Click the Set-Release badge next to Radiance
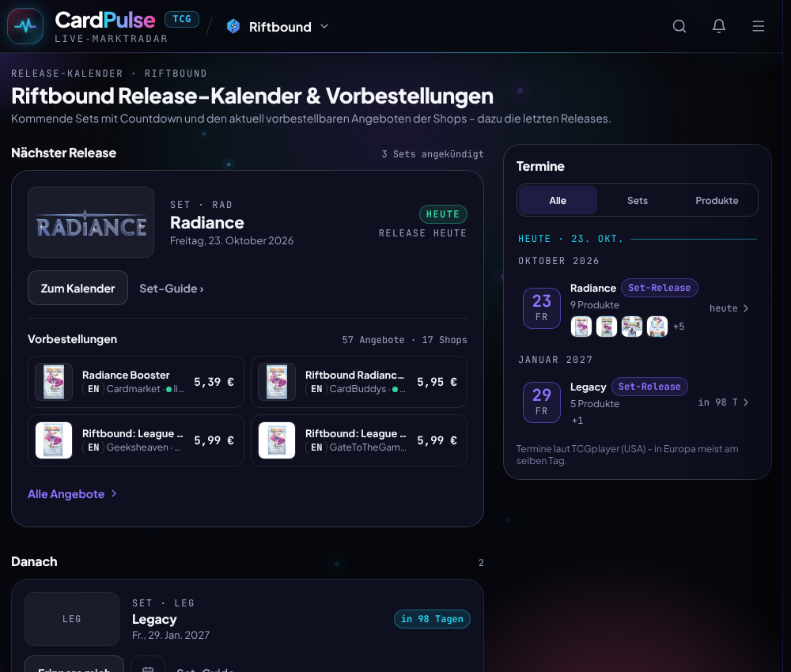This screenshot has height=672, width=791. [660, 287]
